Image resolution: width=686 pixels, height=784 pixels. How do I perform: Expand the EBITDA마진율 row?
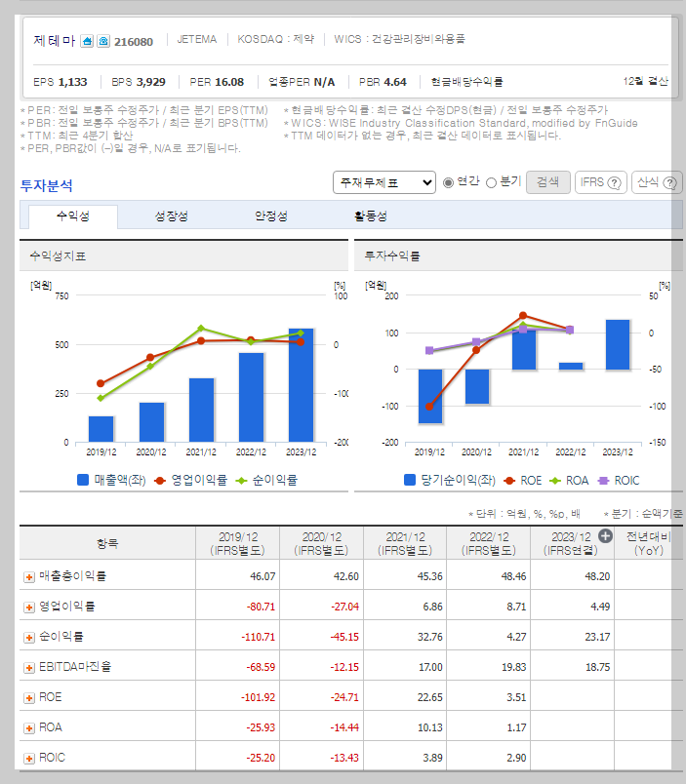[29, 668]
